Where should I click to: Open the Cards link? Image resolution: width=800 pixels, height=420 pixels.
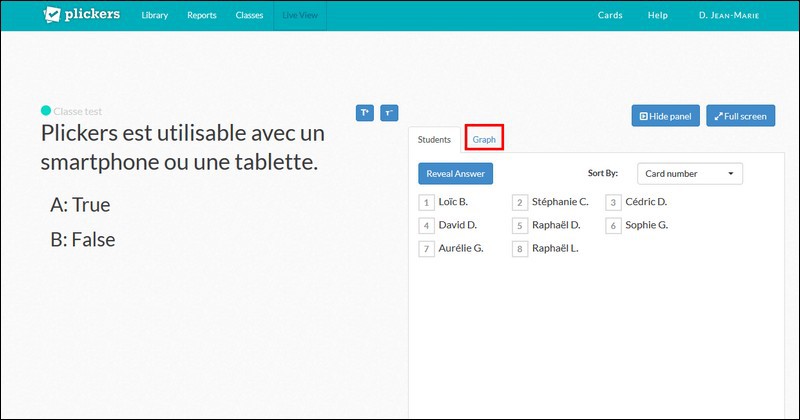point(610,16)
